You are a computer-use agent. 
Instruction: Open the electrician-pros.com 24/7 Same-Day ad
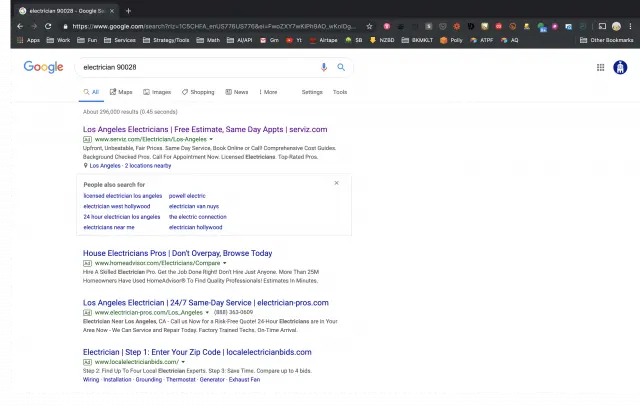coord(206,303)
